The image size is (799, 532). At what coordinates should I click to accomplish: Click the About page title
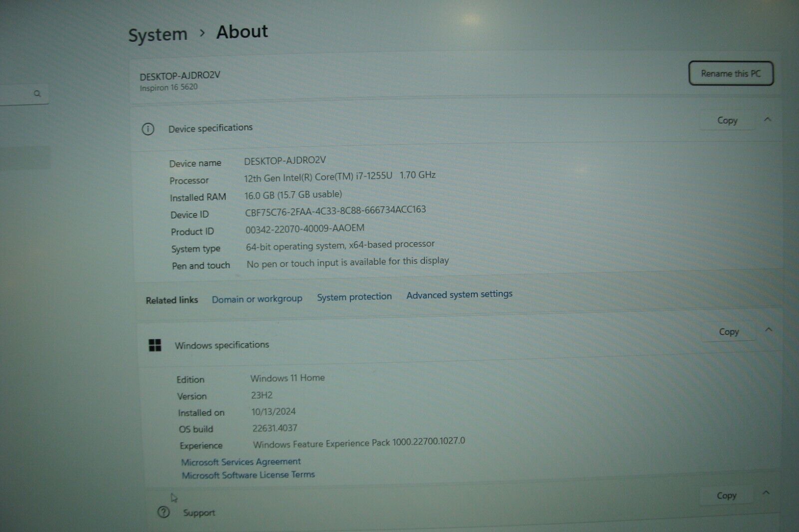click(x=242, y=31)
